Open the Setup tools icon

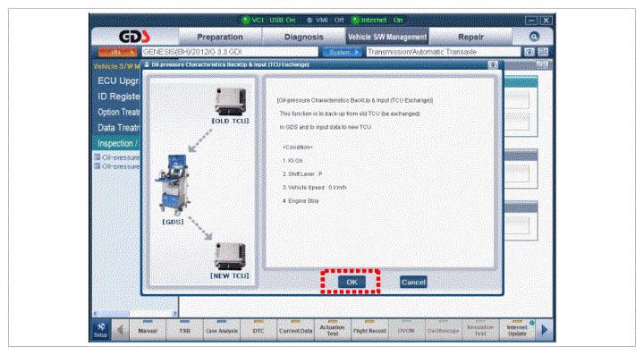point(100,330)
